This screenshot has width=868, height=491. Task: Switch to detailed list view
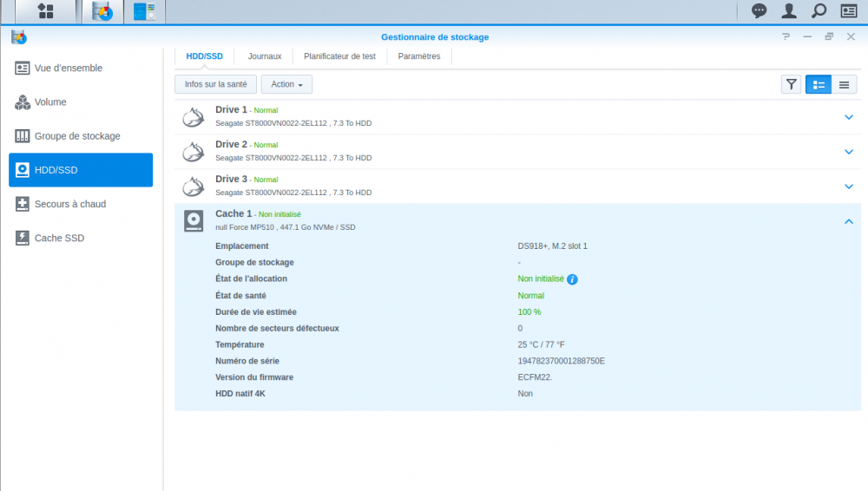click(818, 84)
